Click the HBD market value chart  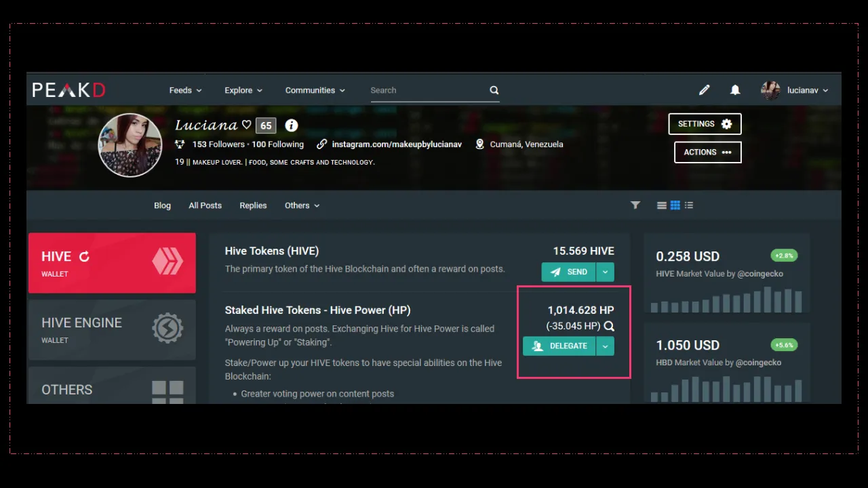pos(726,389)
